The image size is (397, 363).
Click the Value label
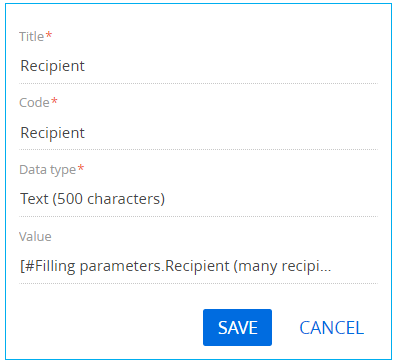(35, 237)
